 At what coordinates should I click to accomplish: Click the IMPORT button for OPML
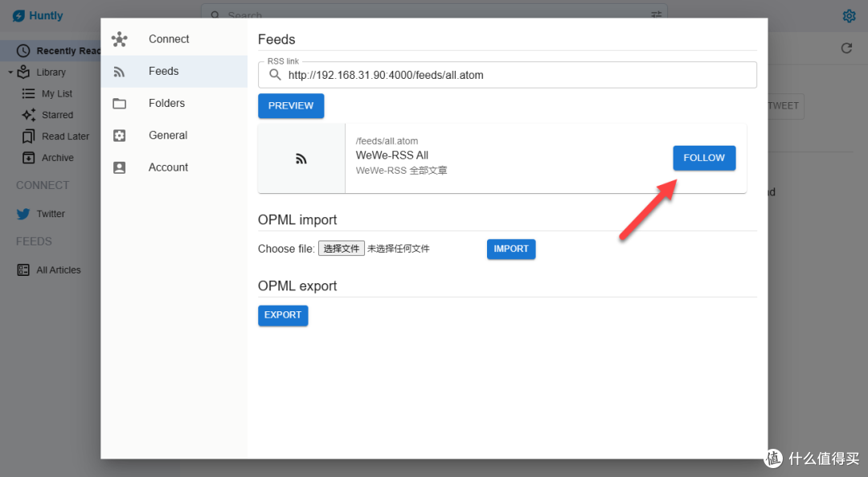click(x=511, y=249)
